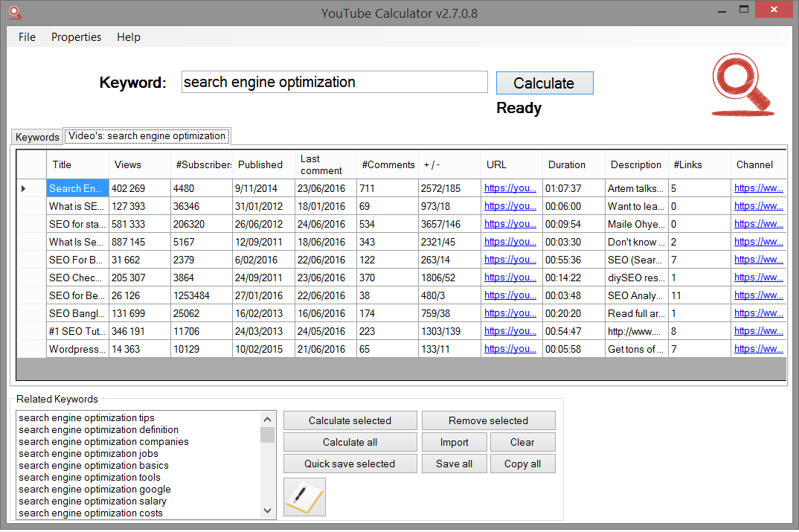This screenshot has height=532, width=799.
Task: Click the 'SEO Chec...' title cell
Action: 77,278
